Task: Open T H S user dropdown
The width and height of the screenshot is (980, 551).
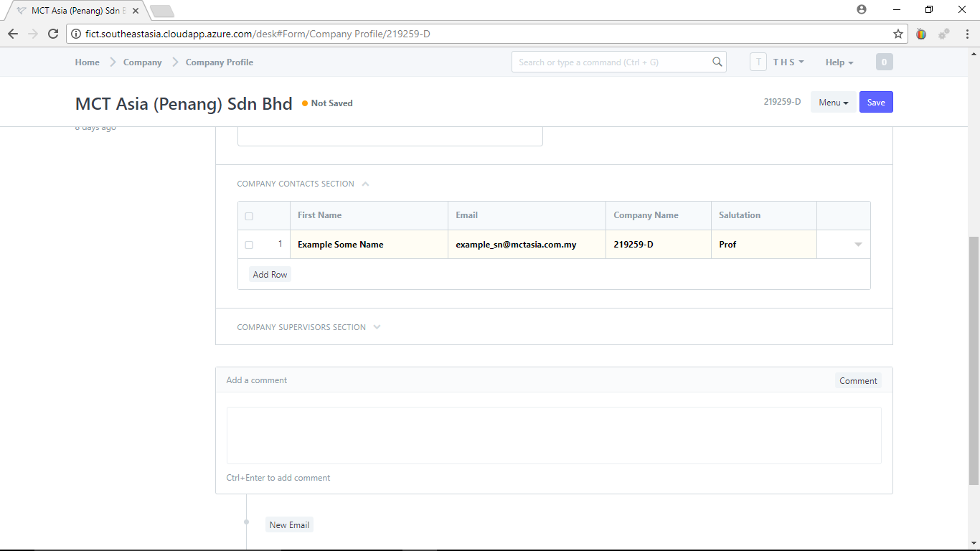Action: pyautogui.click(x=788, y=62)
